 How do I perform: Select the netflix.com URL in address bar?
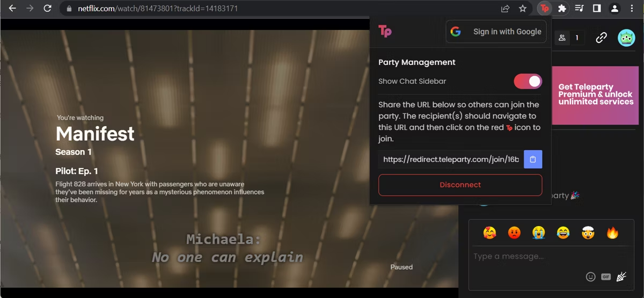(x=158, y=9)
